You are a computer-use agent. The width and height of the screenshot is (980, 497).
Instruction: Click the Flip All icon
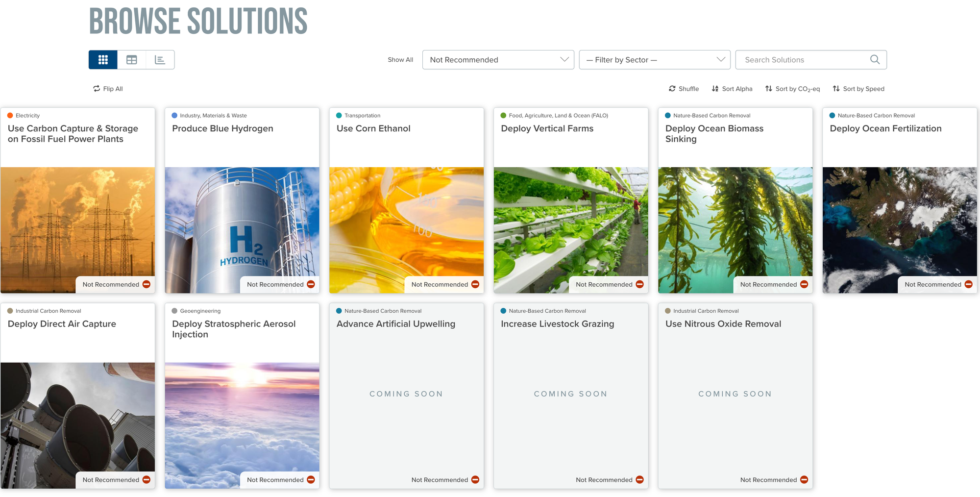pyautogui.click(x=97, y=89)
